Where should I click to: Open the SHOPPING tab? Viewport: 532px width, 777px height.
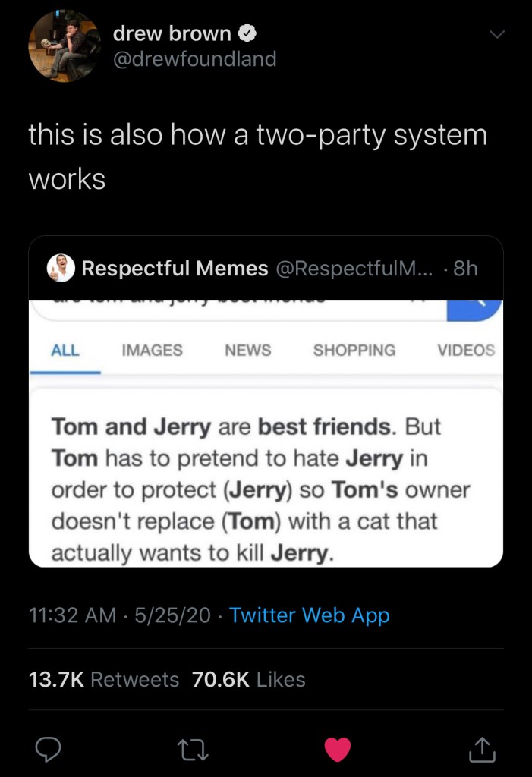[x=354, y=350]
